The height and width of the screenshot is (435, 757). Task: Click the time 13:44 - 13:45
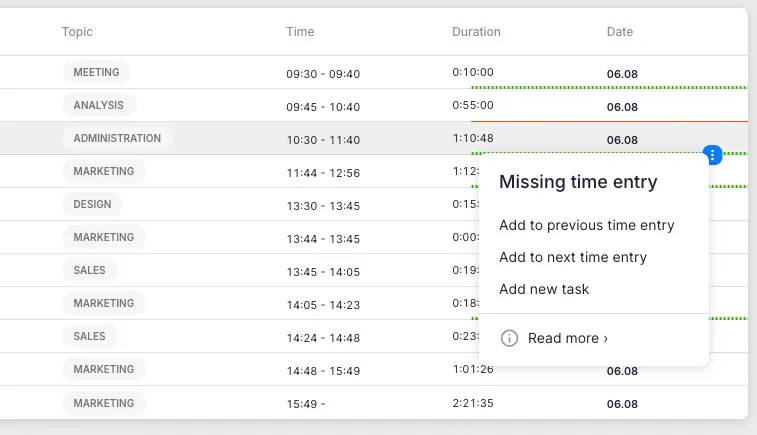323,239
